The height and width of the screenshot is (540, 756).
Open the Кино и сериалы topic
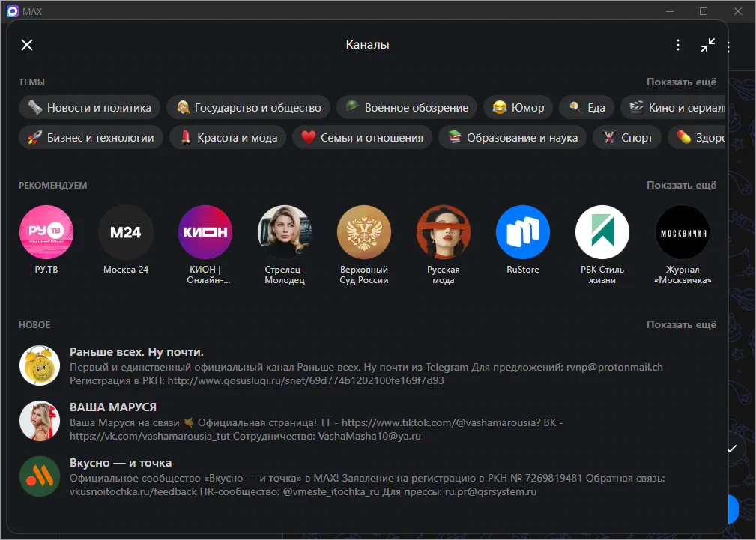click(674, 108)
